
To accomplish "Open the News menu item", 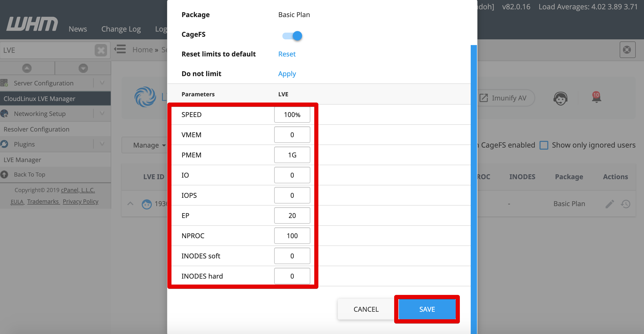I will pos(78,29).
